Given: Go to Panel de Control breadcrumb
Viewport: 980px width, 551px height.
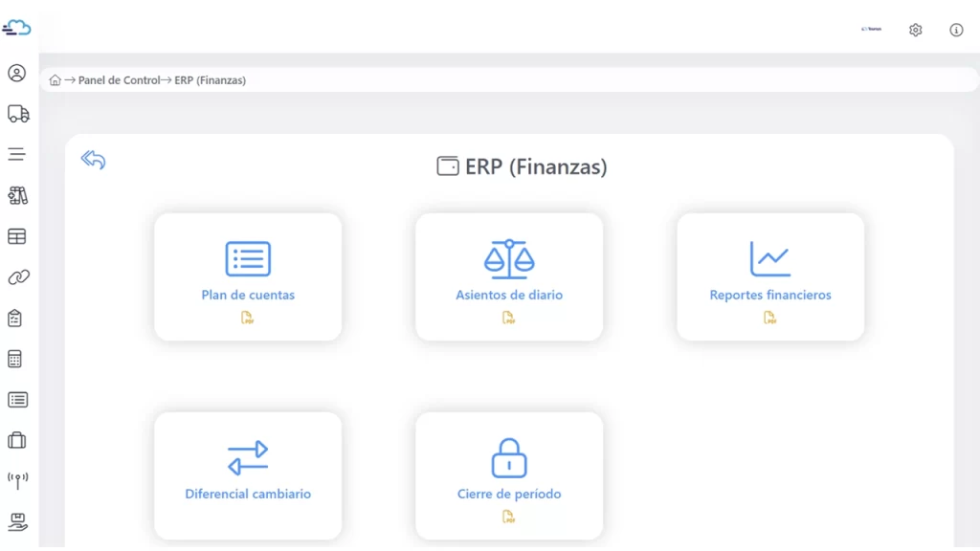Looking at the screenshot, I should click(x=119, y=80).
